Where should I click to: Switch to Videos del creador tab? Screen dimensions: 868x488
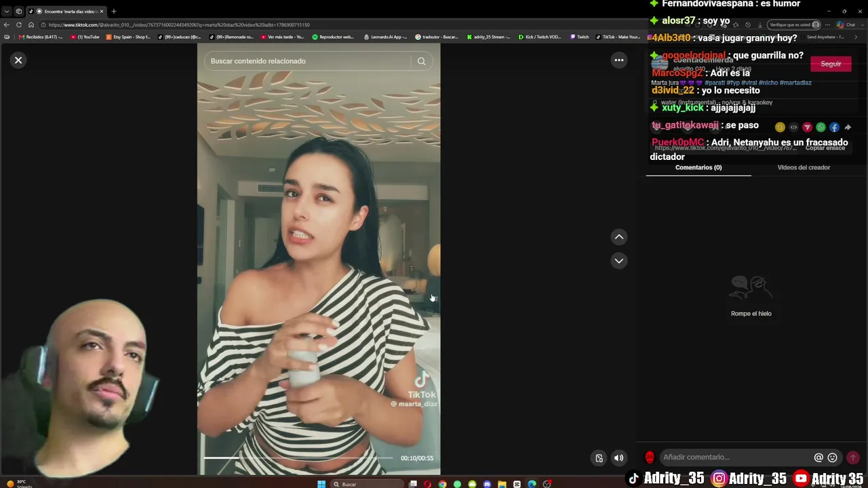(x=804, y=167)
